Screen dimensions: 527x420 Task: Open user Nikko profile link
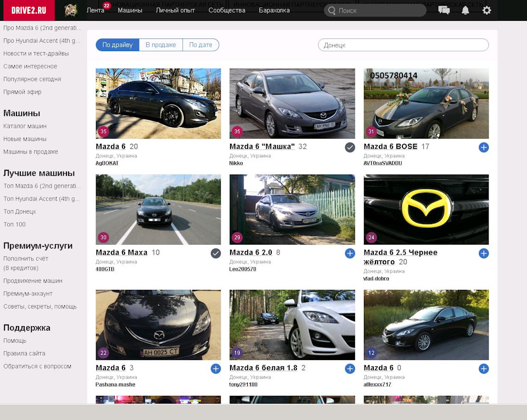236,163
